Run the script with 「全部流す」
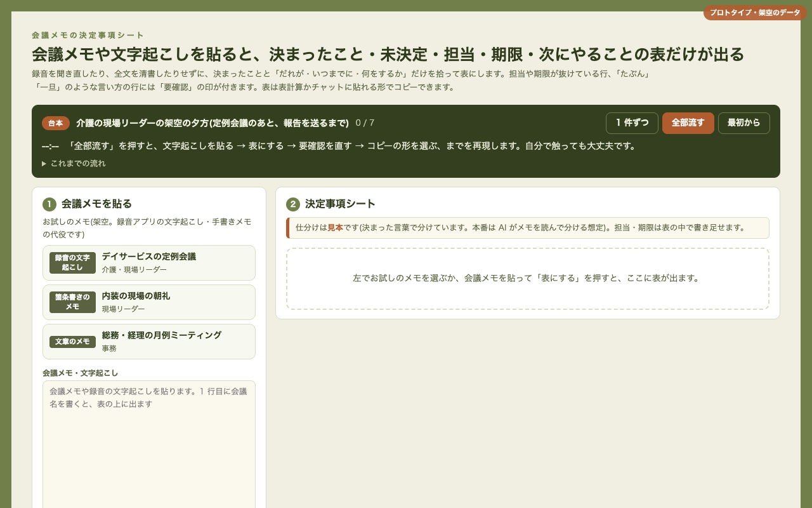The image size is (812, 508). tap(688, 123)
